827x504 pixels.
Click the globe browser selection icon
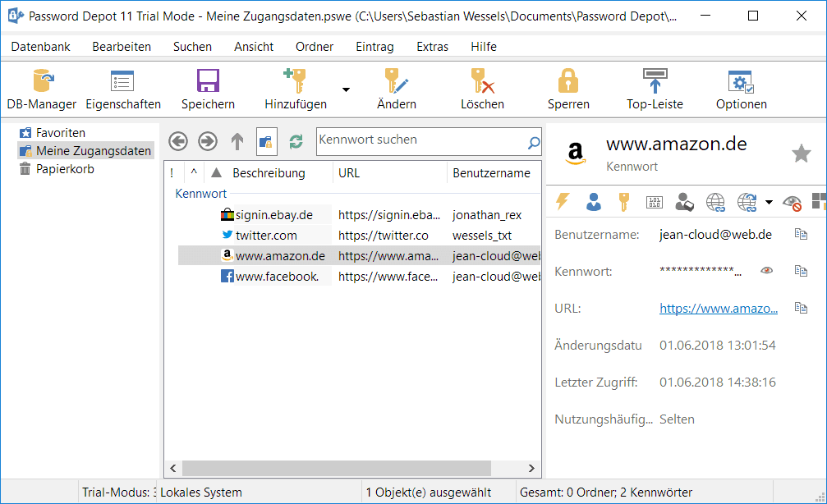(x=747, y=202)
